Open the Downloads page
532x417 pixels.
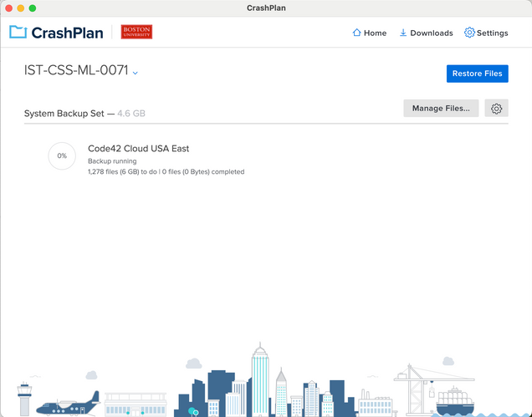[x=426, y=33]
